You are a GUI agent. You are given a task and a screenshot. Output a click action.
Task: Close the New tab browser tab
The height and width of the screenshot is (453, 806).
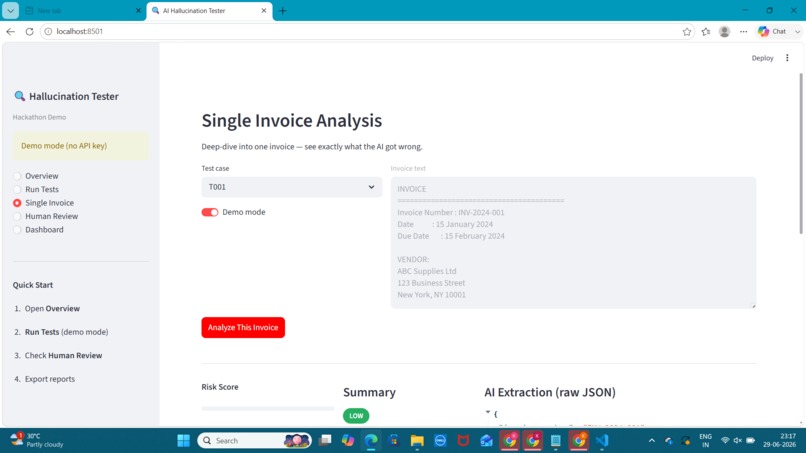click(138, 10)
